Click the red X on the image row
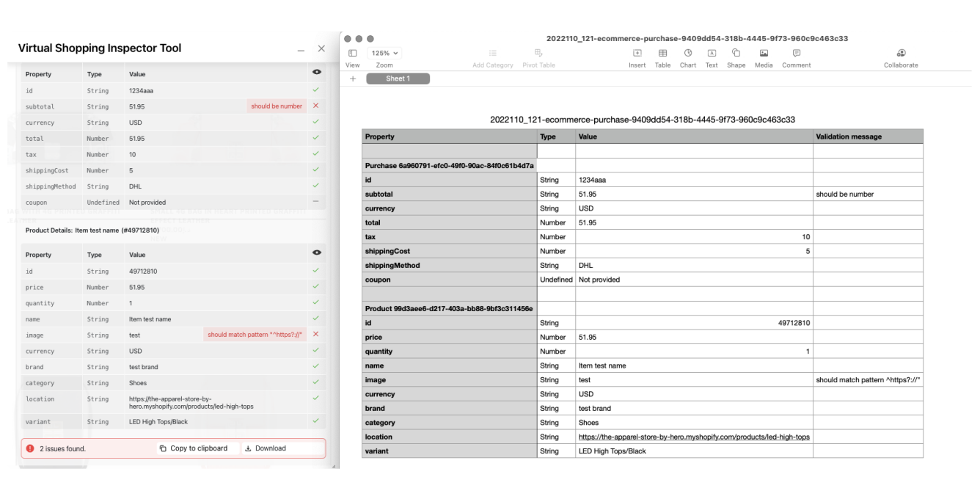 pos(316,334)
